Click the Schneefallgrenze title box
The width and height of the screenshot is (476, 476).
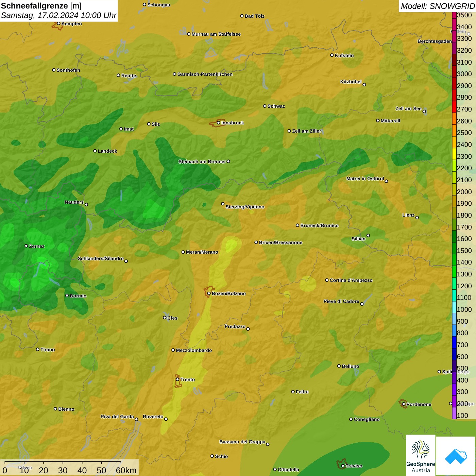tap(59, 11)
